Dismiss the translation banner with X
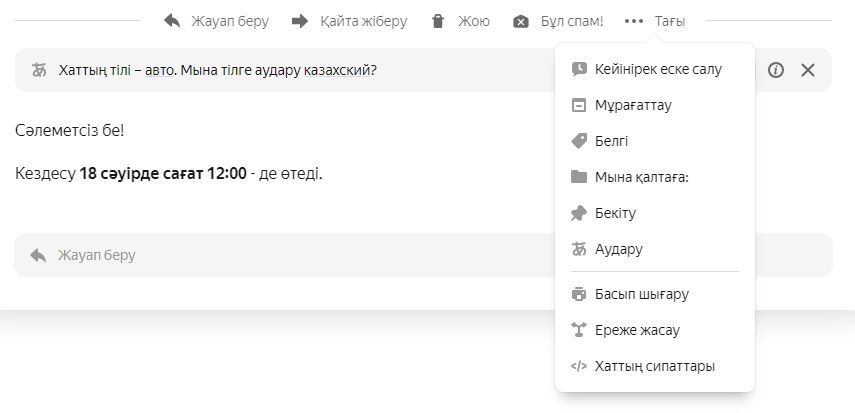 tap(808, 70)
